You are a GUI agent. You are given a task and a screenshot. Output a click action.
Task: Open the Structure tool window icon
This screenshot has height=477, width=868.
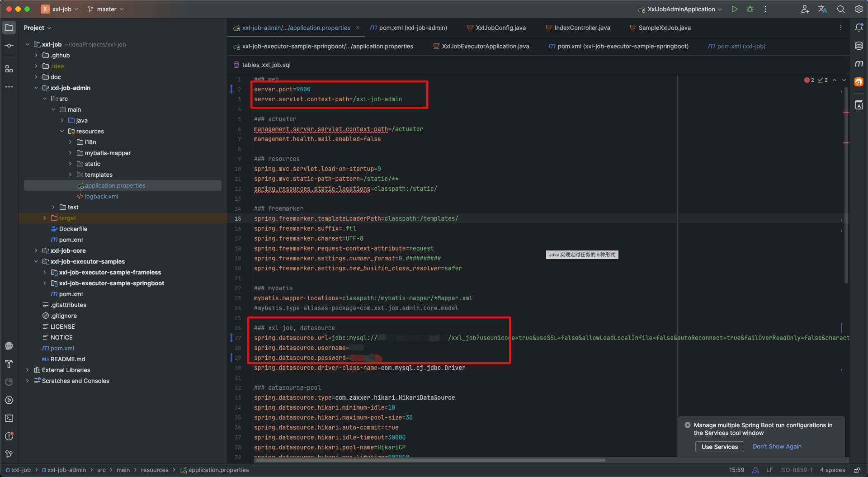coord(9,69)
